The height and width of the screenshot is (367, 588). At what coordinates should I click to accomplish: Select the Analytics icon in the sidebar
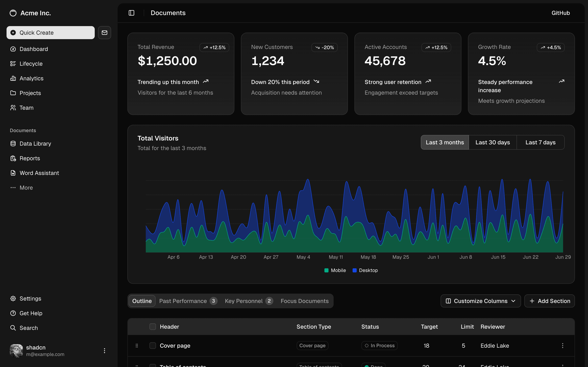pos(13,78)
